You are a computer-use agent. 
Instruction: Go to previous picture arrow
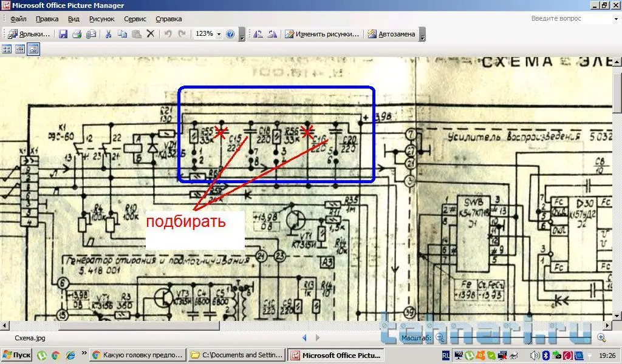point(304,338)
